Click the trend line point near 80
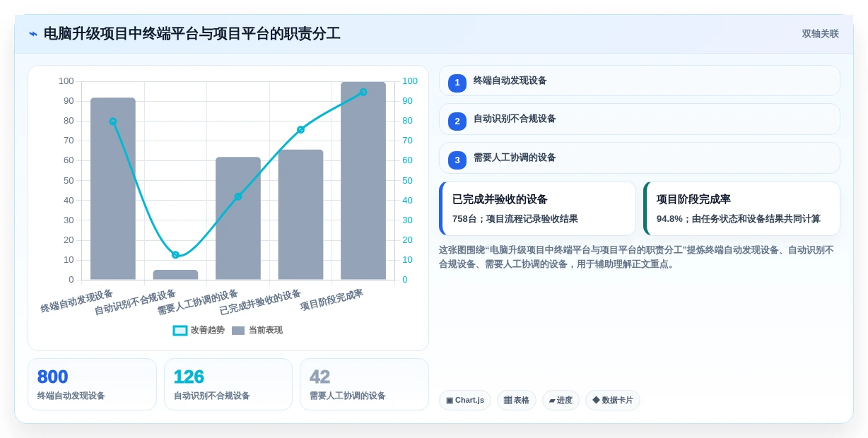The width and height of the screenshot is (868, 438). click(x=113, y=122)
